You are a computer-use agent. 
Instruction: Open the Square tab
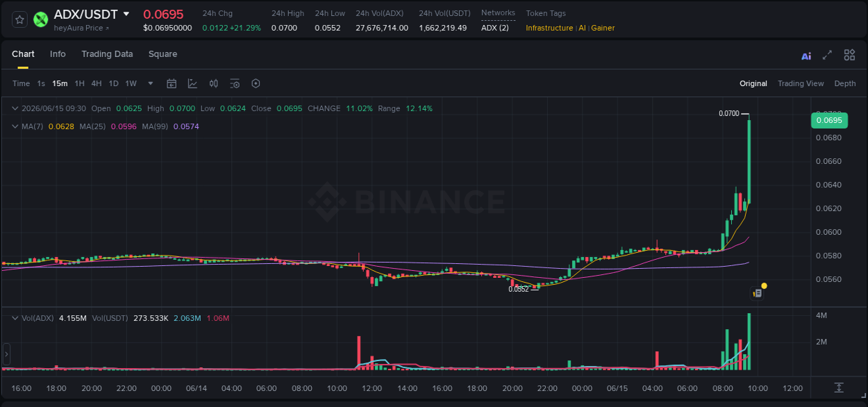coord(162,54)
